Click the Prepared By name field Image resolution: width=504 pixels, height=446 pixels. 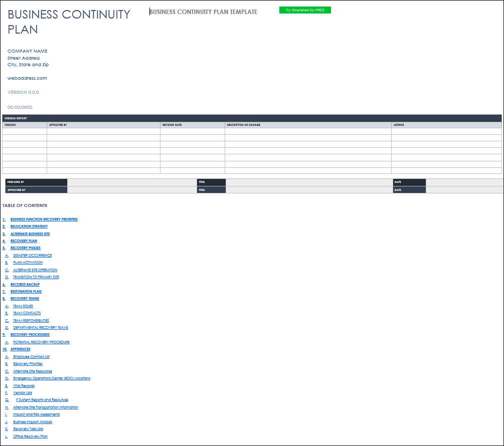coord(132,182)
